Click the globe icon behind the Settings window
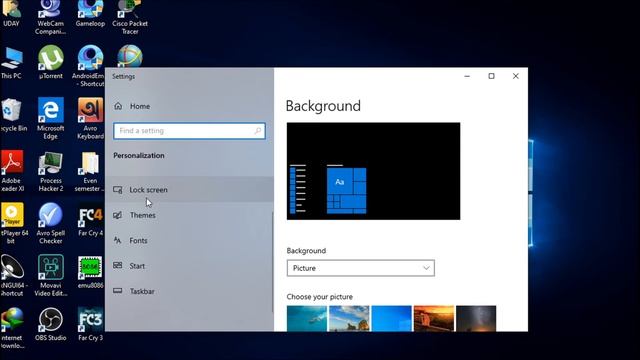This screenshot has height=360, width=640. pyautogui.click(x=130, y=56)
